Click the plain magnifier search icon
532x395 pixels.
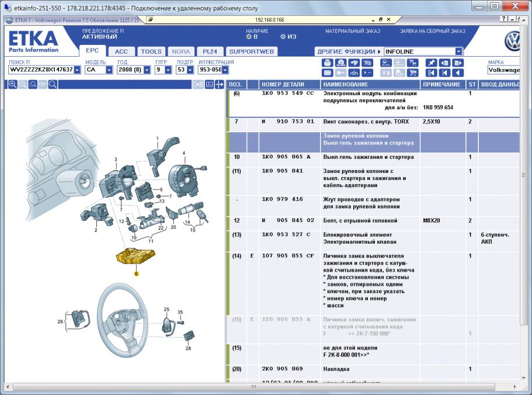coord(53,85)
